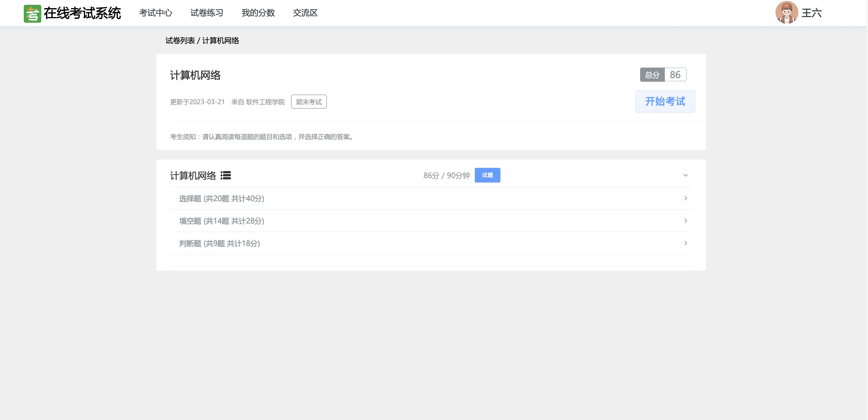Open 我的分数 navigation item
The width and height of the screenshot is (868, 420).
tap(258, 13)
